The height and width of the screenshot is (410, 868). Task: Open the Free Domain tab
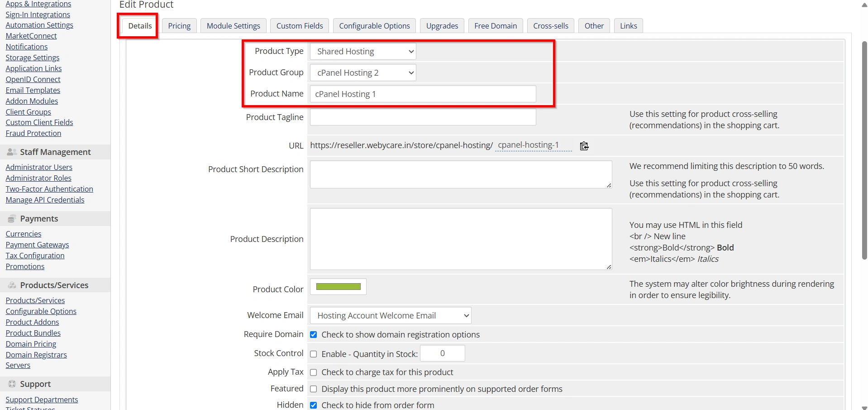coord(496,26)
